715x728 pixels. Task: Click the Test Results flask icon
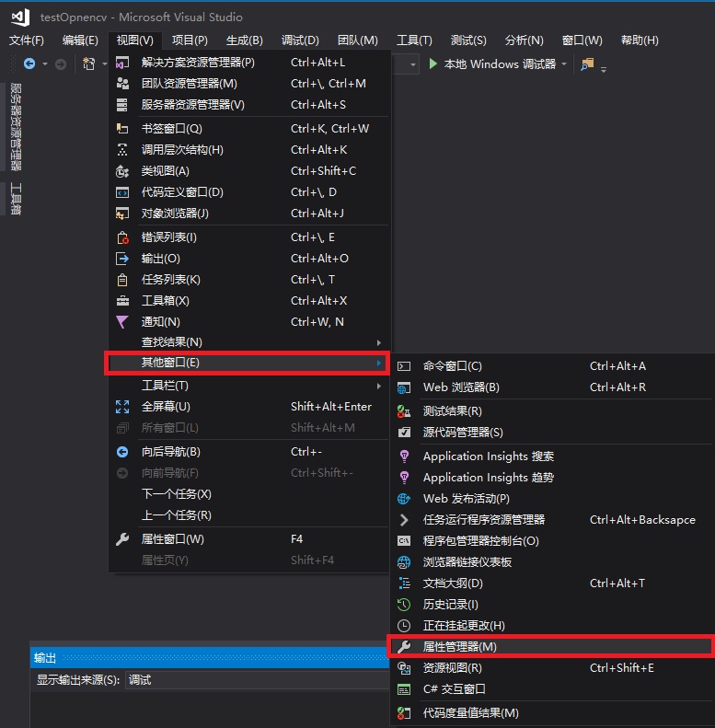(404, 411)
